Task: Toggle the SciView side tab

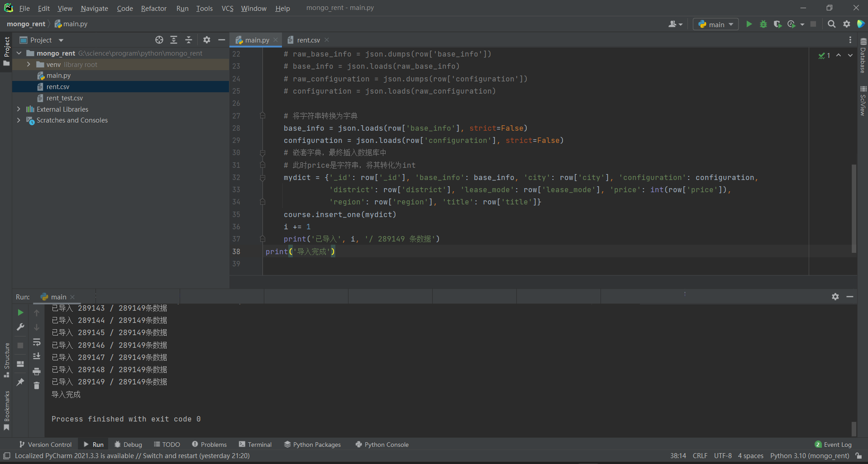Action: pyautogui.click(x=863, y=101)
